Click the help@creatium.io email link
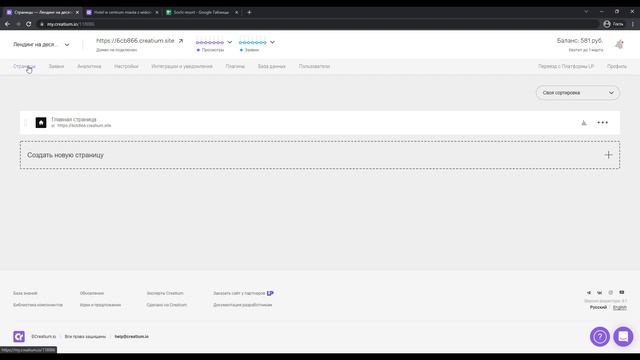This screenshot has height=360, width=640. tap(131, 336)
